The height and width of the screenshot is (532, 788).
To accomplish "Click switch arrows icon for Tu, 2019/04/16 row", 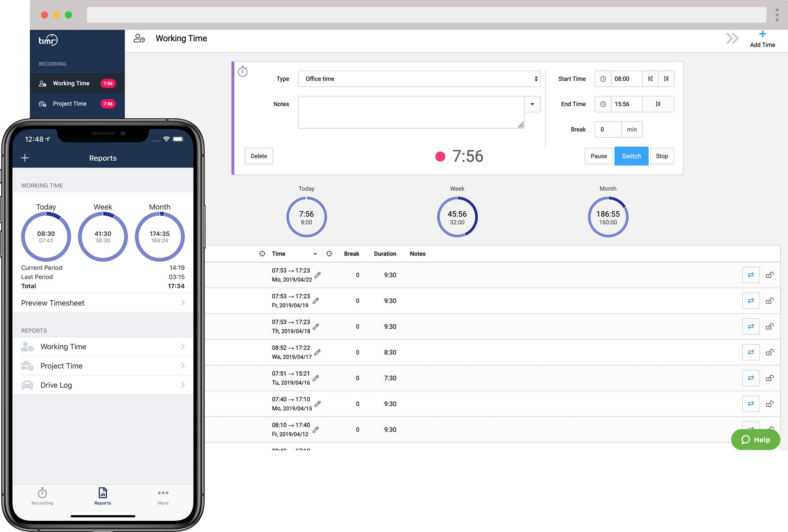I will point(751,378).
